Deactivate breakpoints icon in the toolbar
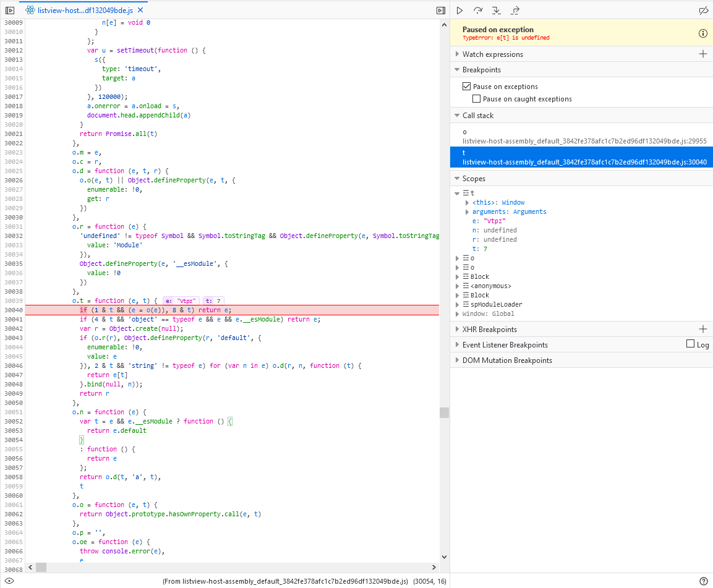 pos(703,10)
